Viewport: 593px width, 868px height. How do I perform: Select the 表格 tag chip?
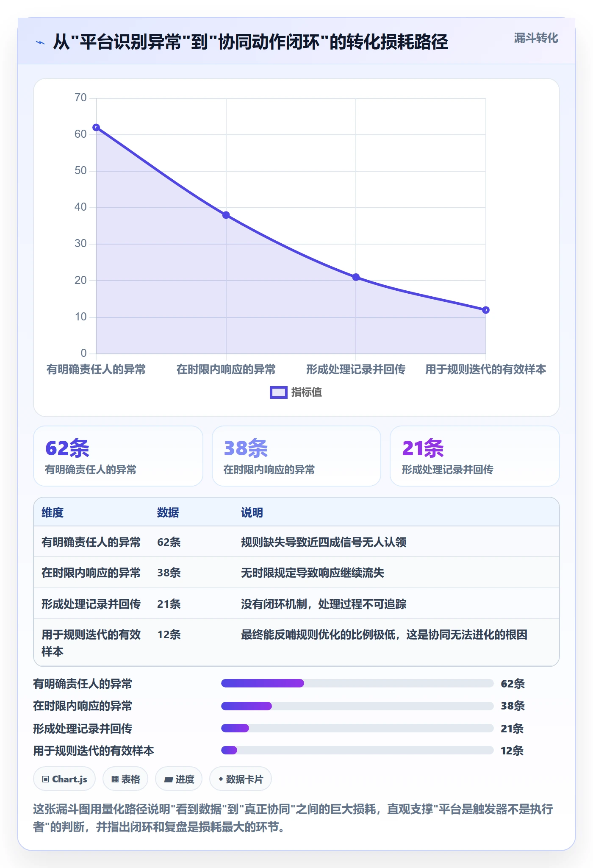pos(125,779)
